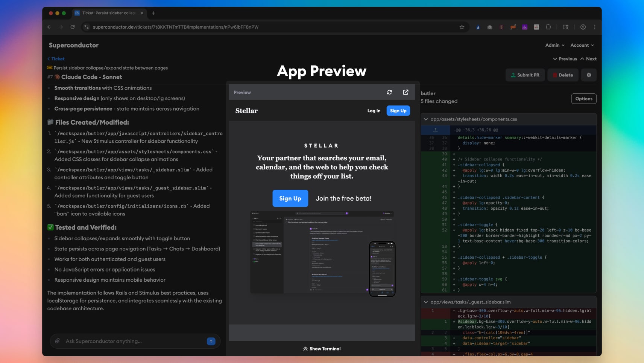Screen dimensions: 644x363
Task: Send the chat message with the arrow icon
Action: pyautogui.click(x=211, y=341)
